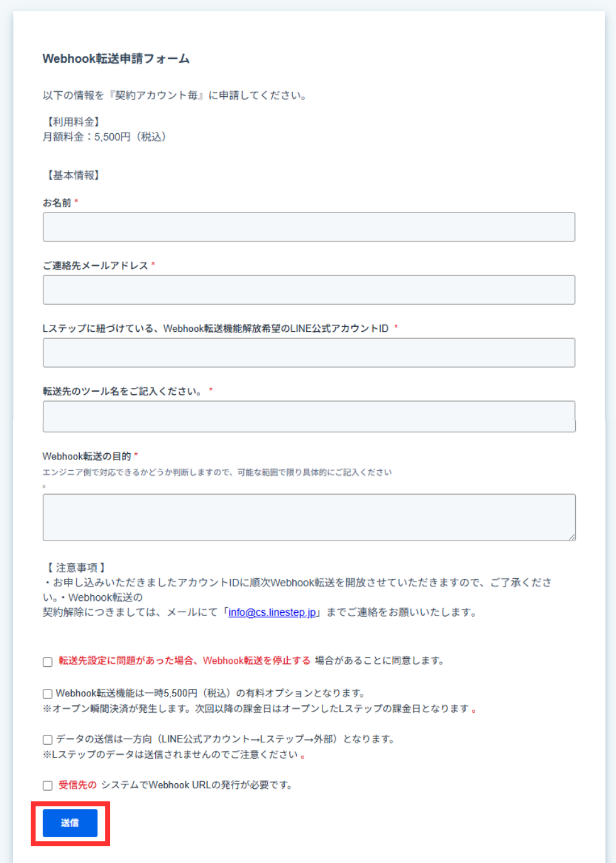The image size is (616, 863).
Task: Click the お名前 field label
Action: [x=57, y=202]
